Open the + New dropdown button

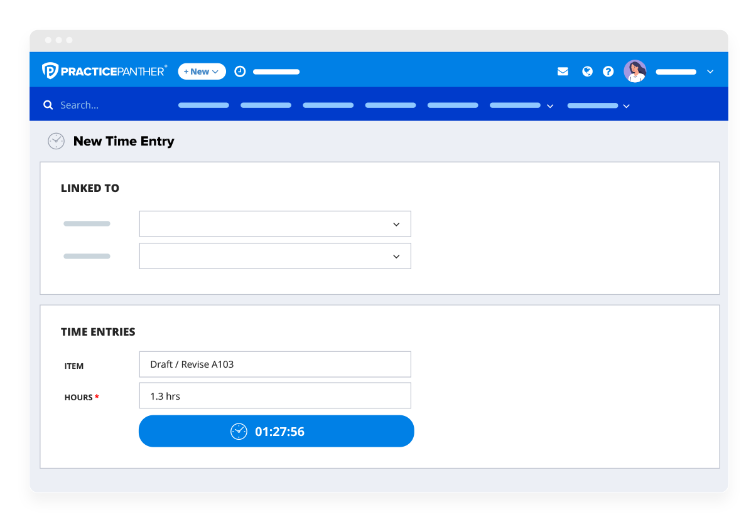(202, 72)
